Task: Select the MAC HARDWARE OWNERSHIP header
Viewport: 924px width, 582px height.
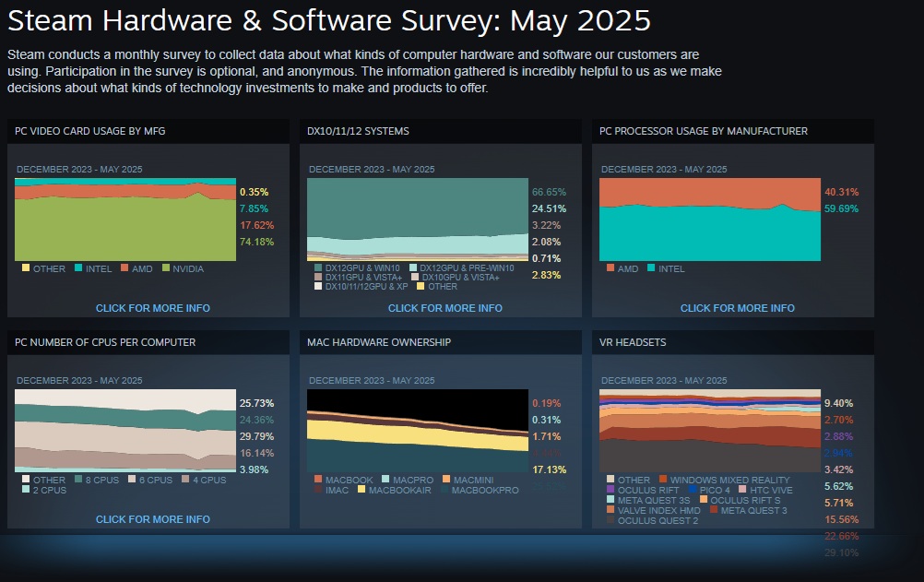Action: (379, 342)
